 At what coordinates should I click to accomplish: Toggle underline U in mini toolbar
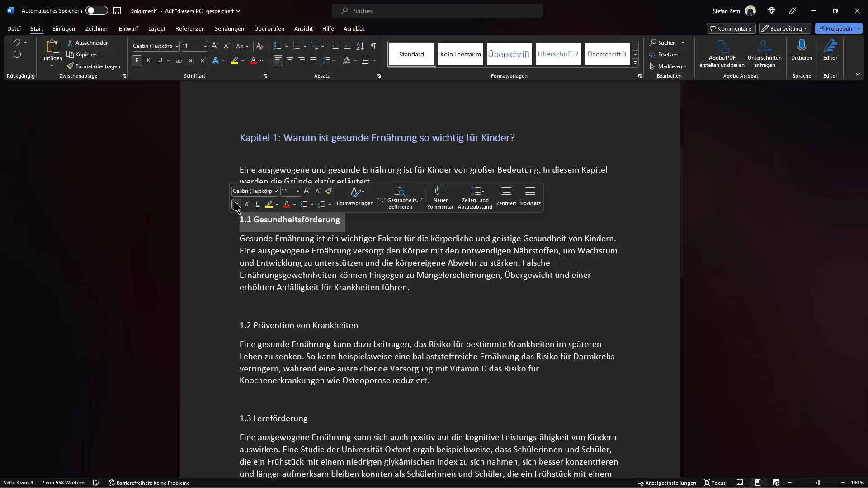tap(258, 204)
